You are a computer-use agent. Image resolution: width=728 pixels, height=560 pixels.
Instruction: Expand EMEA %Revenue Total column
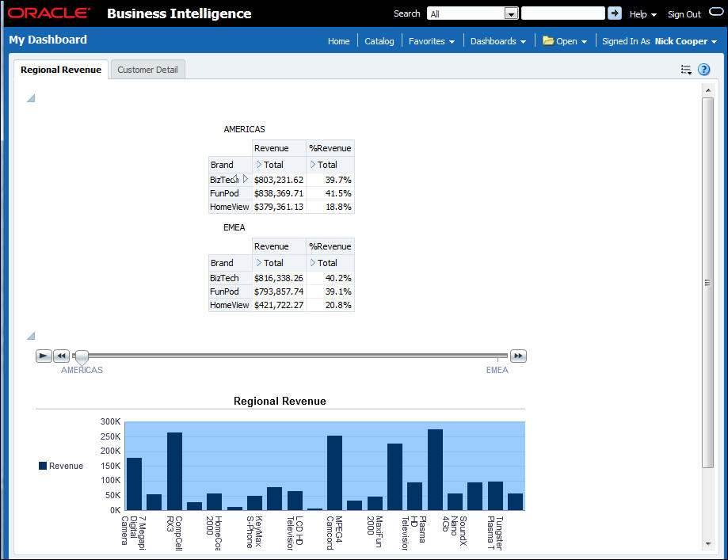(312, 263)
